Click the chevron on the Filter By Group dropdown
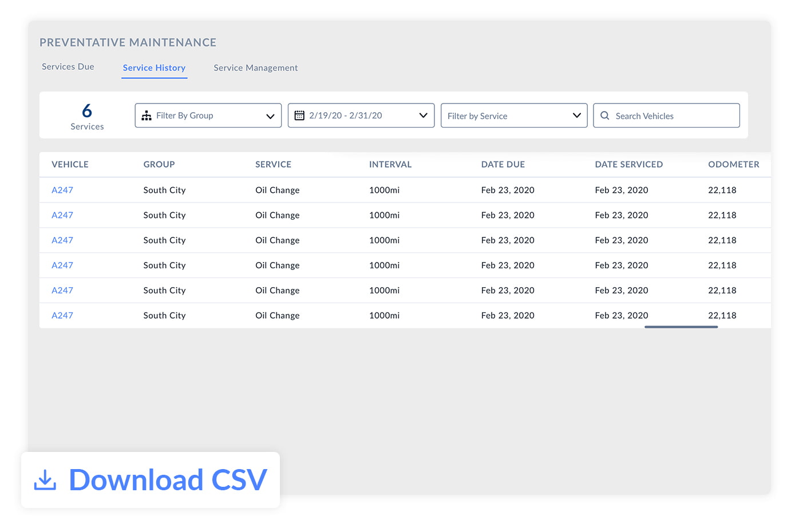Screen dimensions: 799x532 (x=271, y=116)
